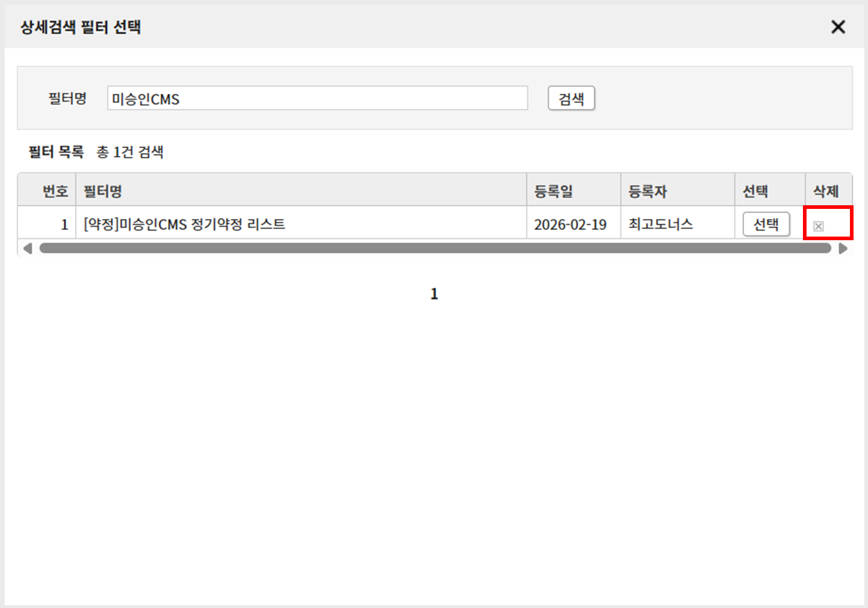
Task: Click the 선택 column header
Action: coord(755,191)
